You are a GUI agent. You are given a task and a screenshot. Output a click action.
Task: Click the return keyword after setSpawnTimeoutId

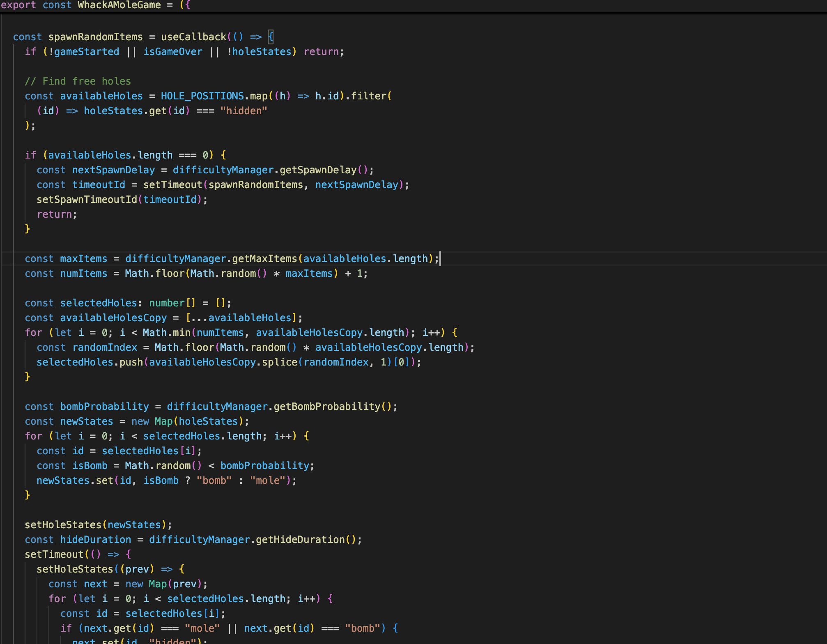pyautogui.click(x=55, y=214)
